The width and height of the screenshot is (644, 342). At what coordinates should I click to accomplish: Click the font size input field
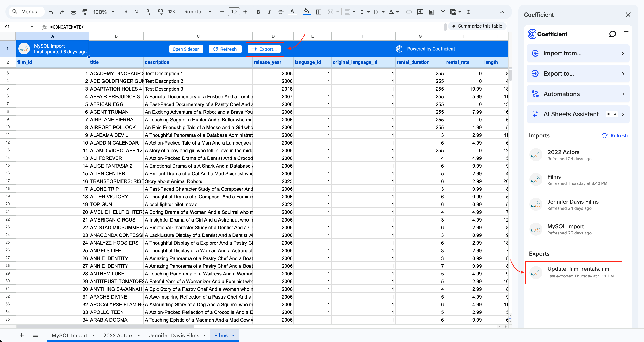click(x=234, y=12)
